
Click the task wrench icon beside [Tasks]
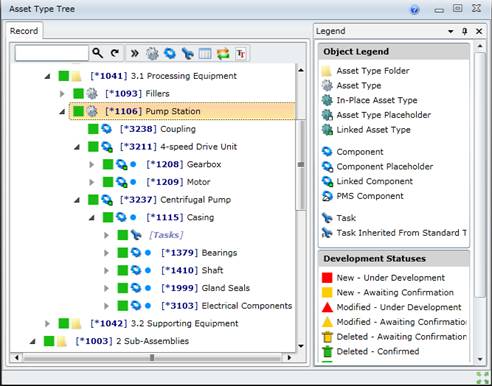tap(136, 235)
